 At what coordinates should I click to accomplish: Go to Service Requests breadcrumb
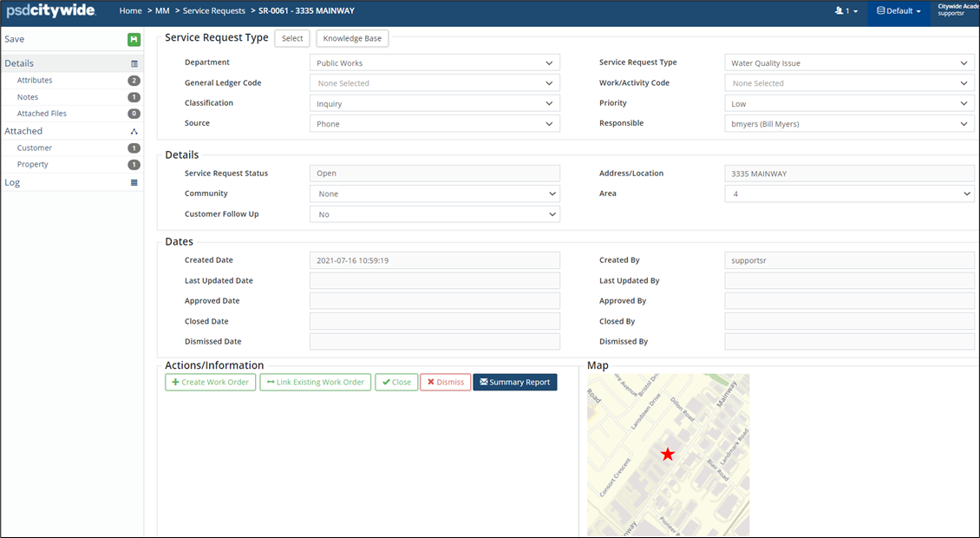tap(214, 11)
